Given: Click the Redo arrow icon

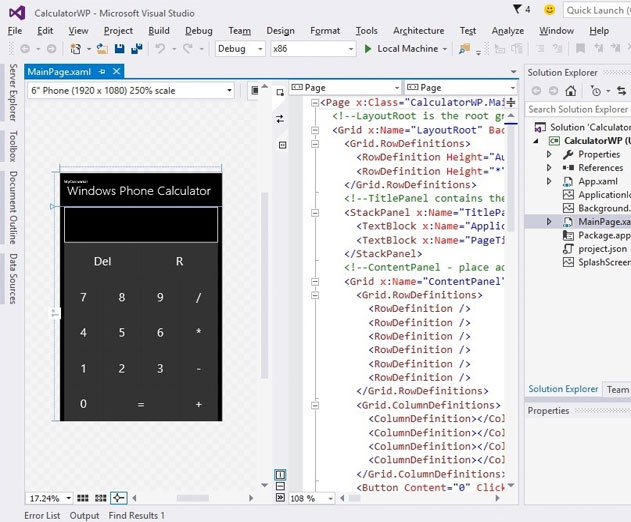Looking at the screenshot, I should (188, 49).
